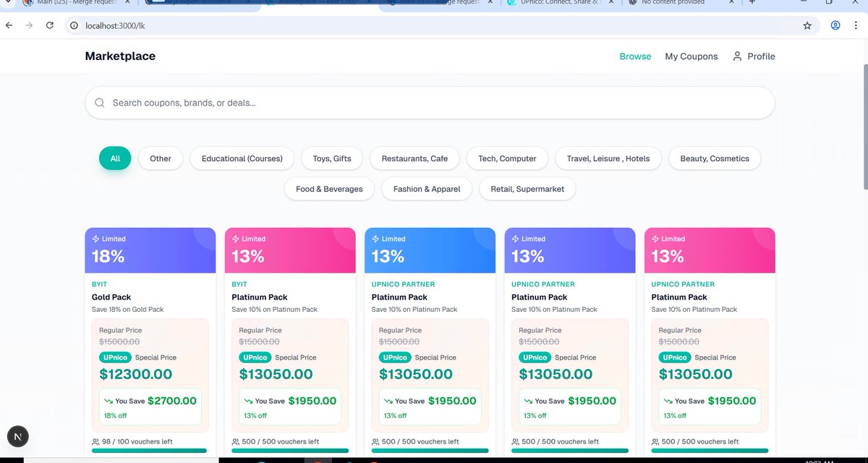Close the 'No content provided' browser tab
The image size is (868, 463).
pos(732,2)
